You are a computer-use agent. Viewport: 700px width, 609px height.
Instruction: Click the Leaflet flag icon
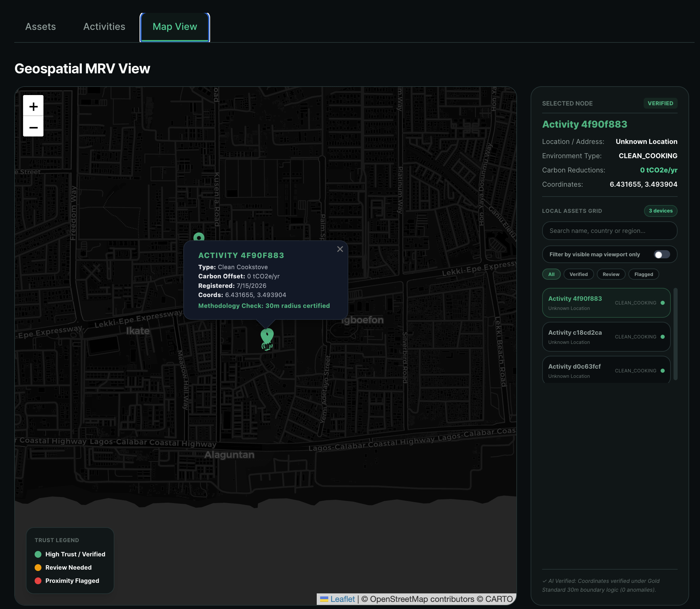(x=324, y=599)
